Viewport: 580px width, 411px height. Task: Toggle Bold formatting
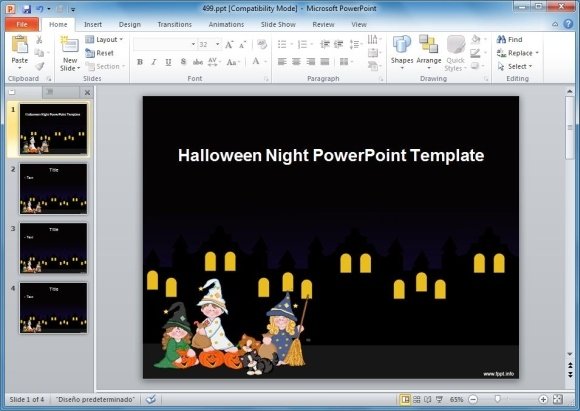[x=140, y=62]
